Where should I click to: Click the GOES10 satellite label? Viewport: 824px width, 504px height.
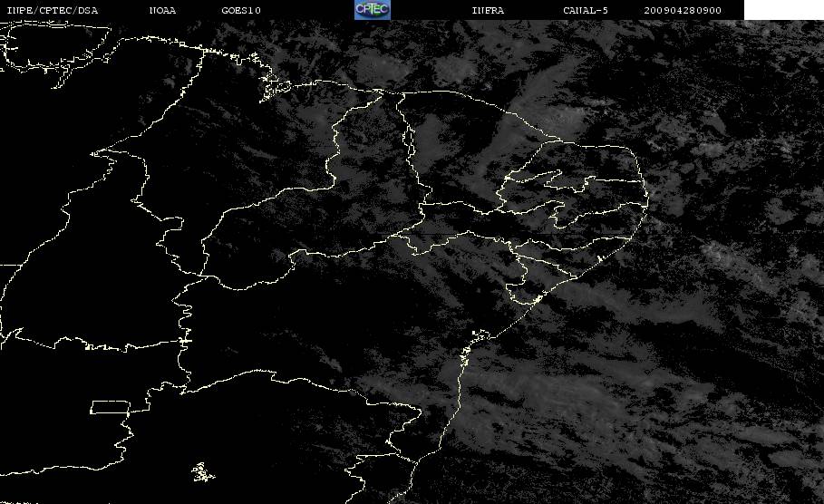coord(241,11)
